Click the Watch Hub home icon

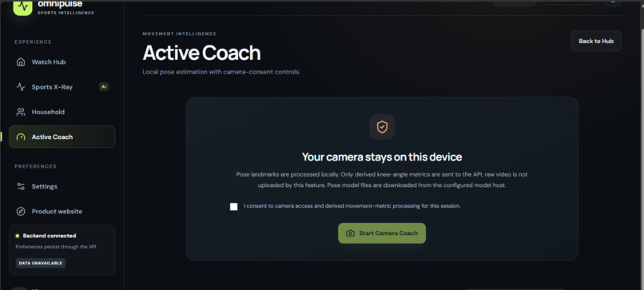[x=21, y=62]
